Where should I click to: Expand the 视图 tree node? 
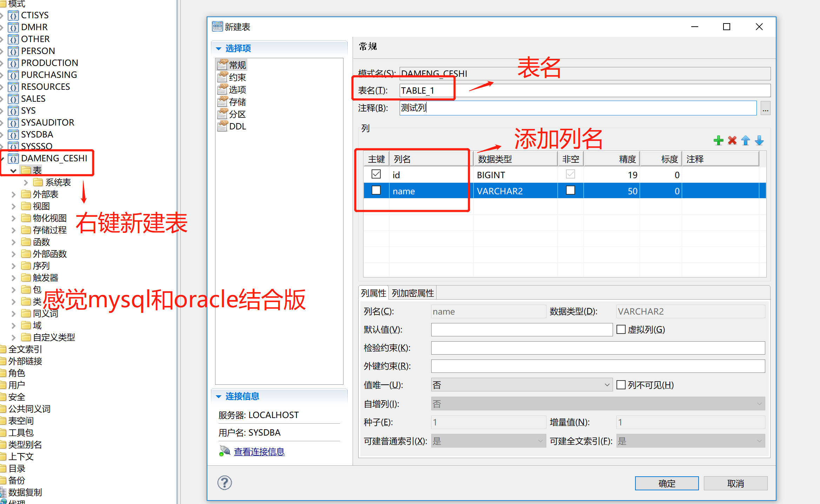14,206
